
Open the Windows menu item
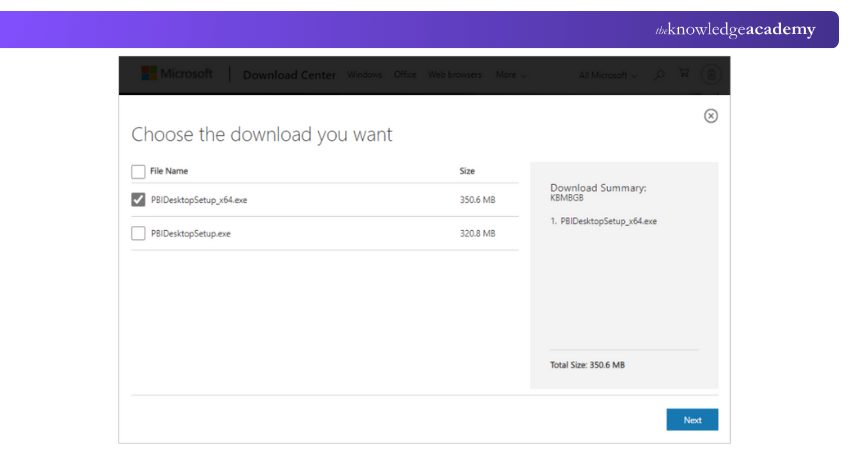(x=365, y=75)
